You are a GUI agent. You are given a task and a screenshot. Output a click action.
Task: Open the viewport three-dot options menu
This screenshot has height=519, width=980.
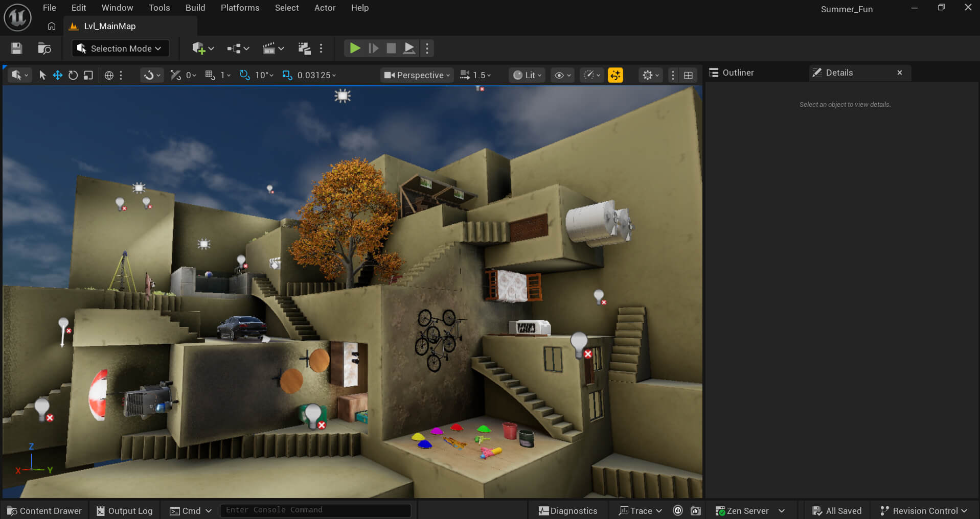[673, 75]
